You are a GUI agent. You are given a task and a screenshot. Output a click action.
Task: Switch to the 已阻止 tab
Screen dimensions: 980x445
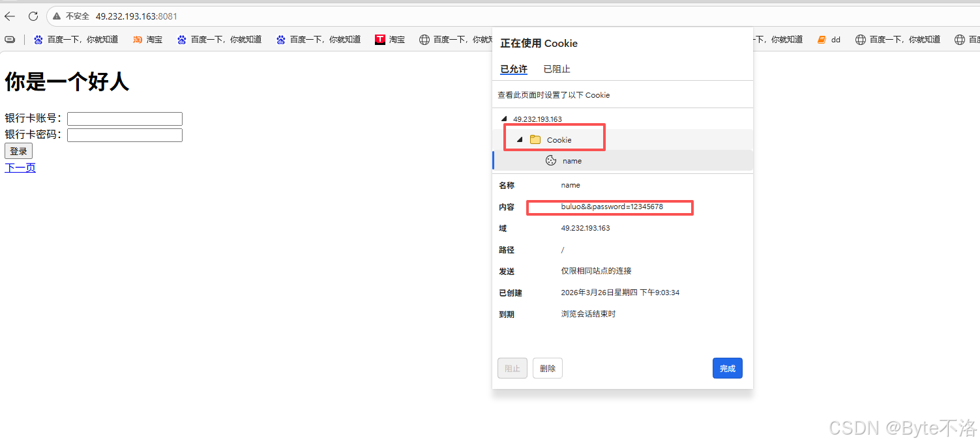[x=557, y=69]
